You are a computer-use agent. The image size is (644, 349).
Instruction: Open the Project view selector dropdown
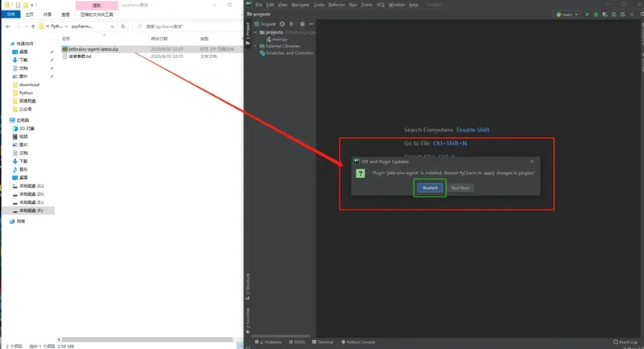click(268, 24)
